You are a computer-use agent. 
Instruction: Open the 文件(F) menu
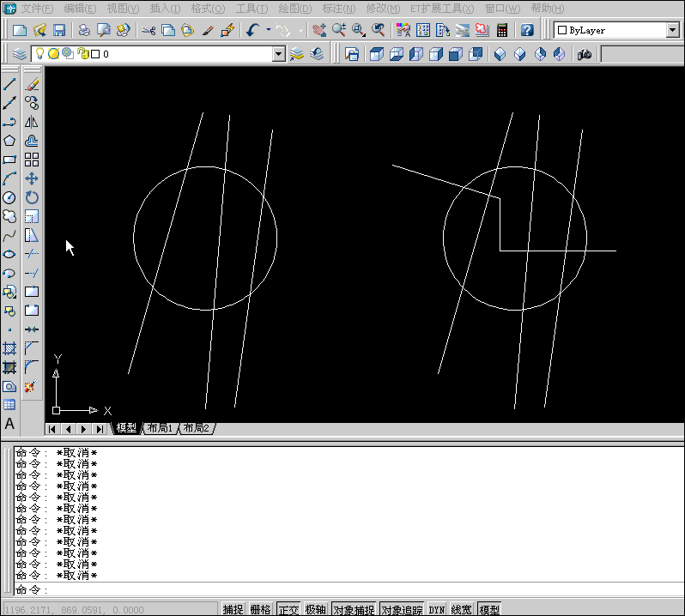(x=38, y=9)
